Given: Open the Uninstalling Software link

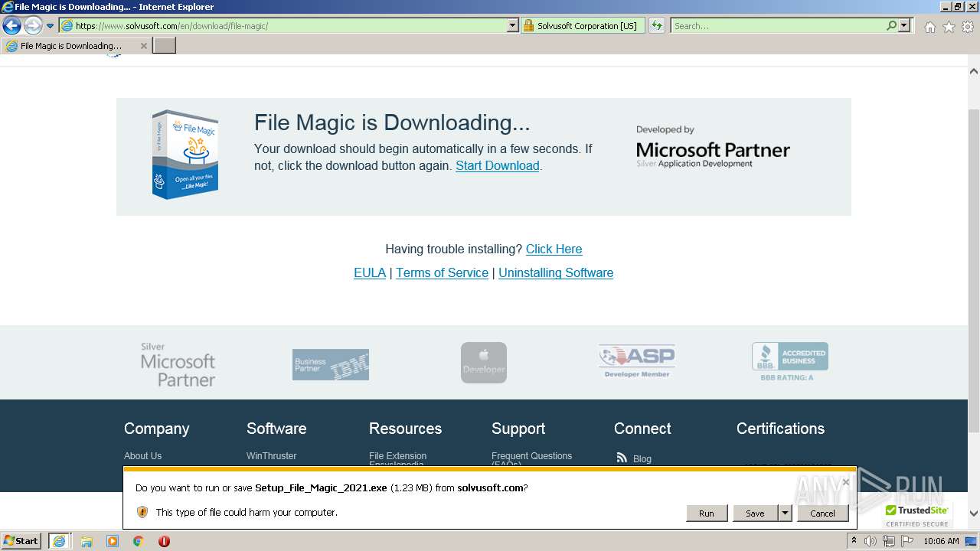Looking at the screenshot, I should (x=556, y=272).
